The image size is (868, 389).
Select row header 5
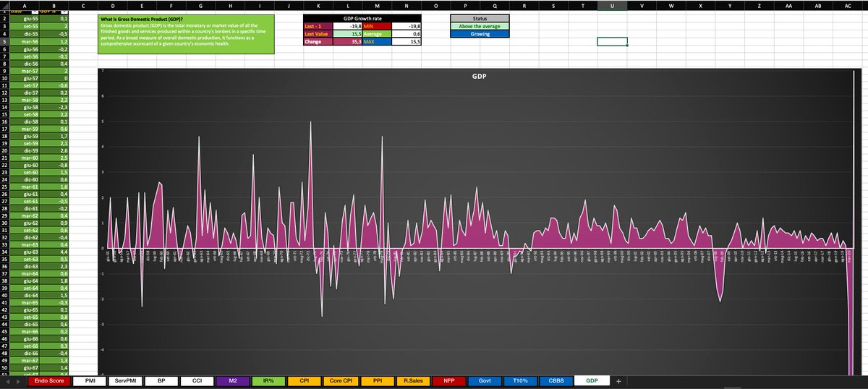[x=4, y=41]
